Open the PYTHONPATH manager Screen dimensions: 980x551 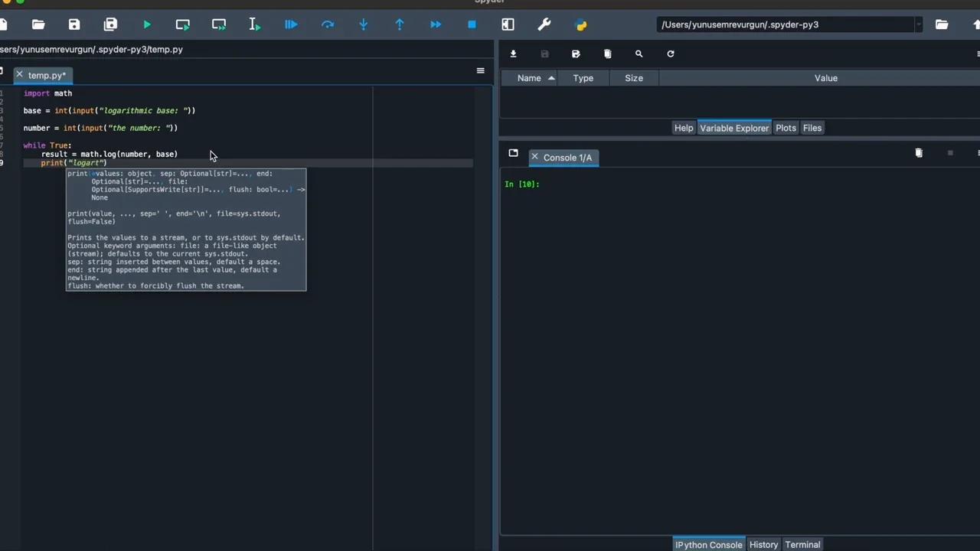tap(581, 24)
